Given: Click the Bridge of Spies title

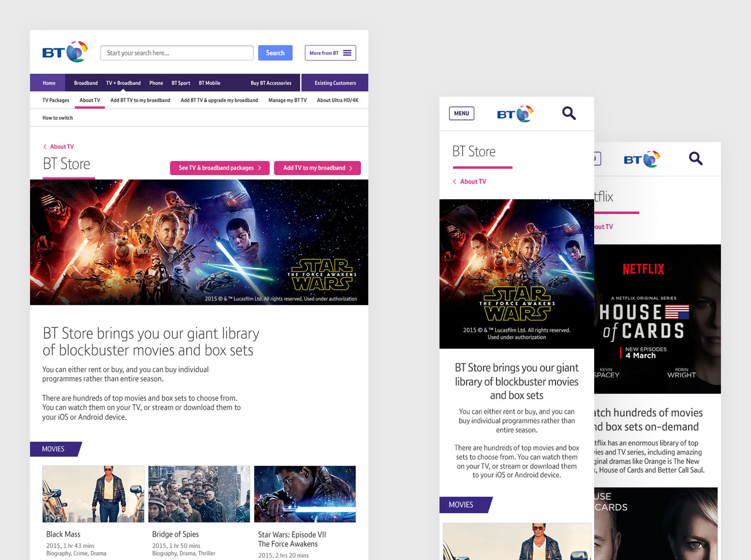Looking at the screenshot, I should (x=175, y=534).
